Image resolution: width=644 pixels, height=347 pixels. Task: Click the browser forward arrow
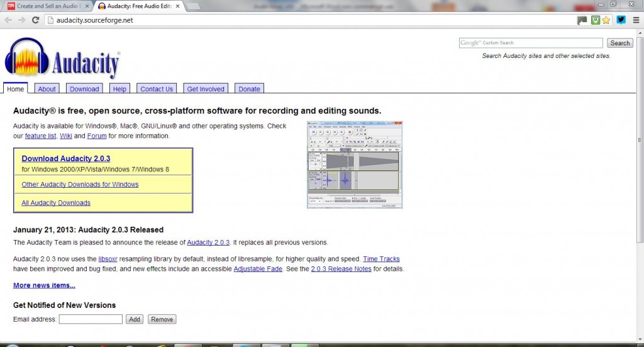coord(22,20)
